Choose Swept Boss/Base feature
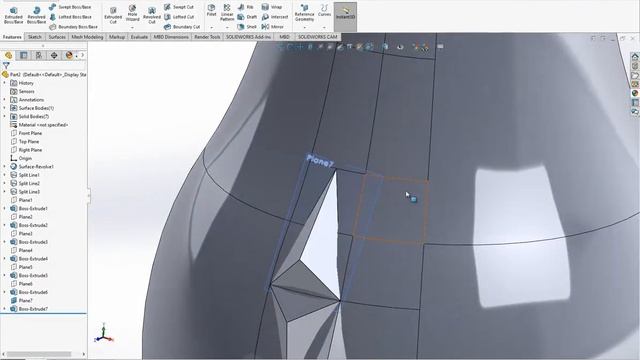 pos(70,7)
